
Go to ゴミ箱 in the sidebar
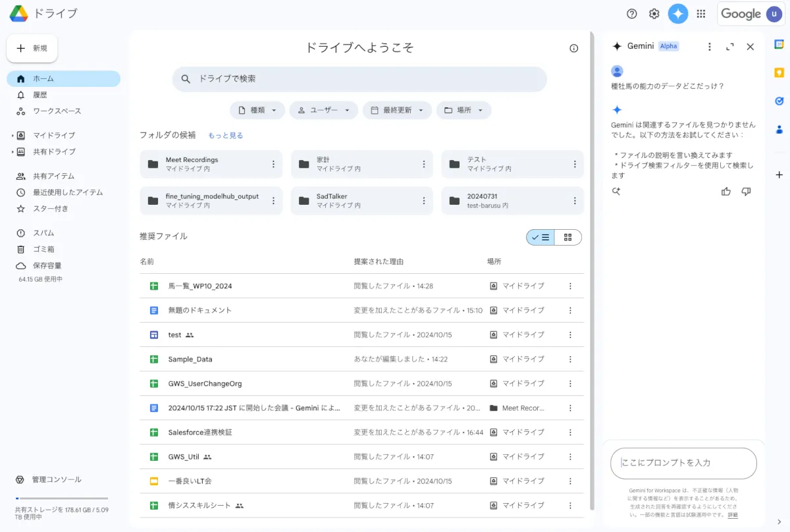[43, 250]
